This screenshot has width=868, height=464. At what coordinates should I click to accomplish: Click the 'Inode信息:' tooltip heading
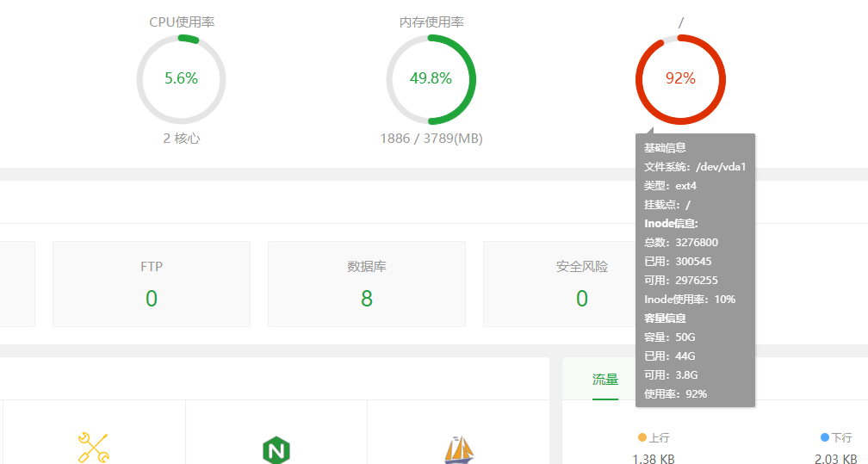pos(671,224)
